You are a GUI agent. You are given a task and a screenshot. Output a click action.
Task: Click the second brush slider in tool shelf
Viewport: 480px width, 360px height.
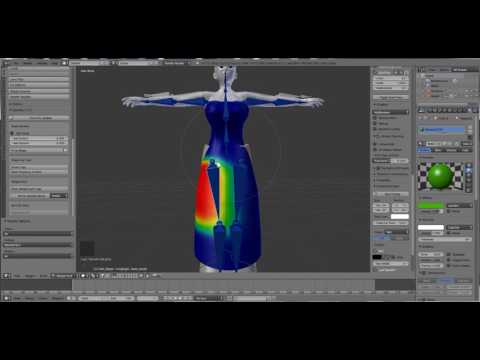tap(38, 143)
